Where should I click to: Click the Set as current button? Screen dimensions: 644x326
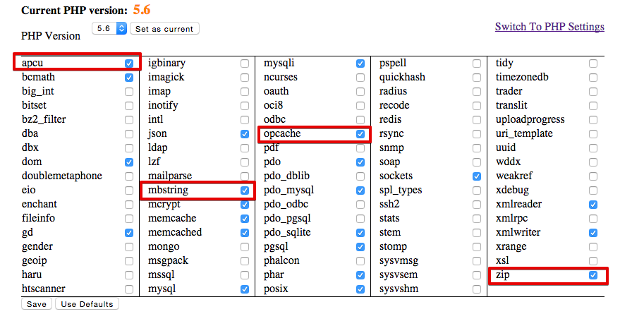tap(165, 29)
